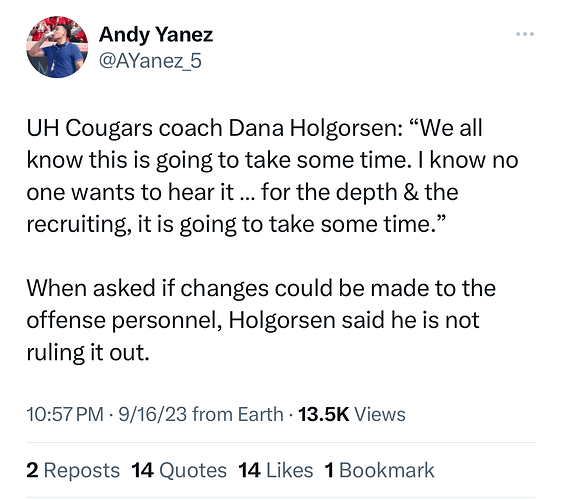The image size is (563, 500).
Task: Open the 13.5K view count
Action: [x=324, y=414]
